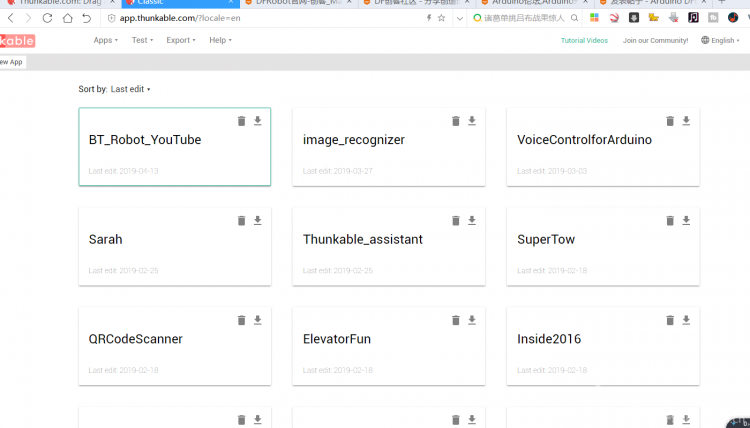The height and width of the screenshot is (428, 750).
Task: Go back in browser history
Action: pos(11,18)
